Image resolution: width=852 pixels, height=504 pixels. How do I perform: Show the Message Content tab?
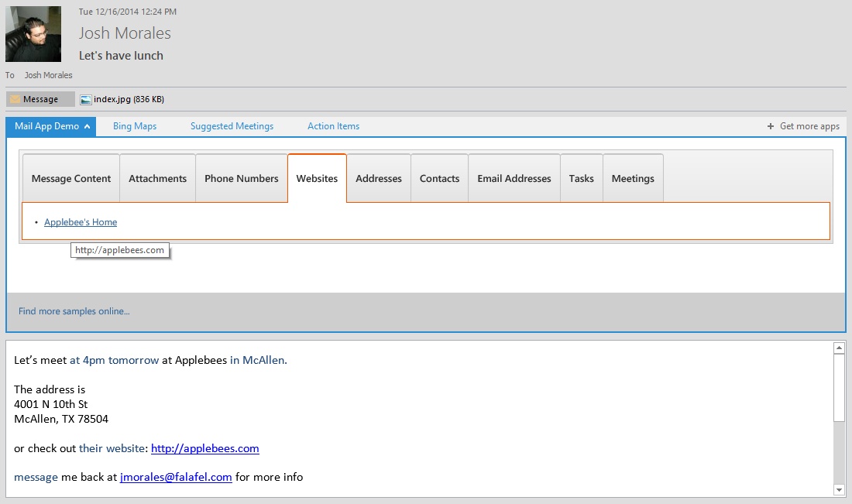pyautogui.click(x=70, y=178)
